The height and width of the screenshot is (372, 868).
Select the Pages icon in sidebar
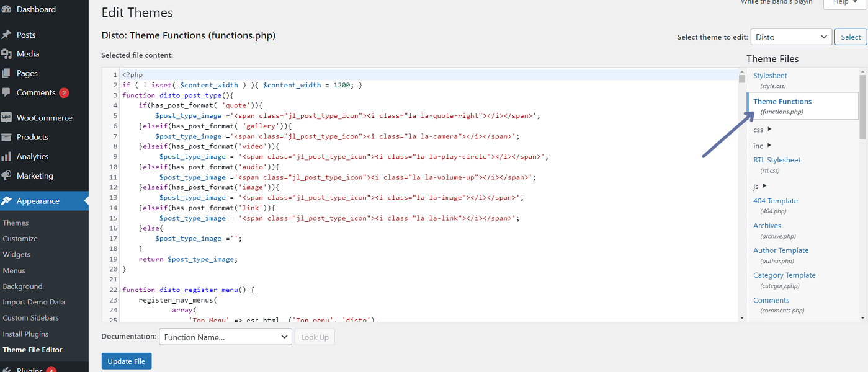click(6, 73)
